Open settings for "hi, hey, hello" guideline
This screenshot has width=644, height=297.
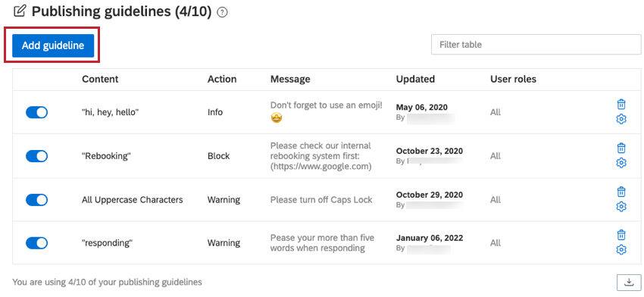[x=621, y=119]
